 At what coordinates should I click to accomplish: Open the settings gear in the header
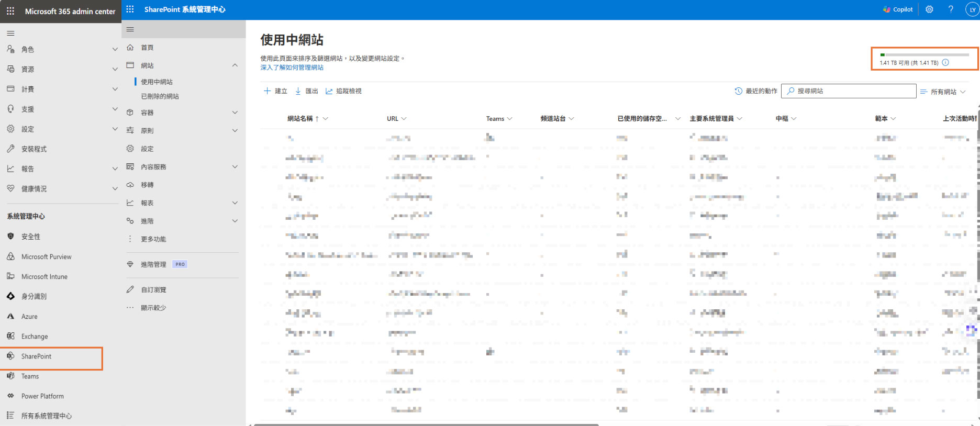[929, 9]
